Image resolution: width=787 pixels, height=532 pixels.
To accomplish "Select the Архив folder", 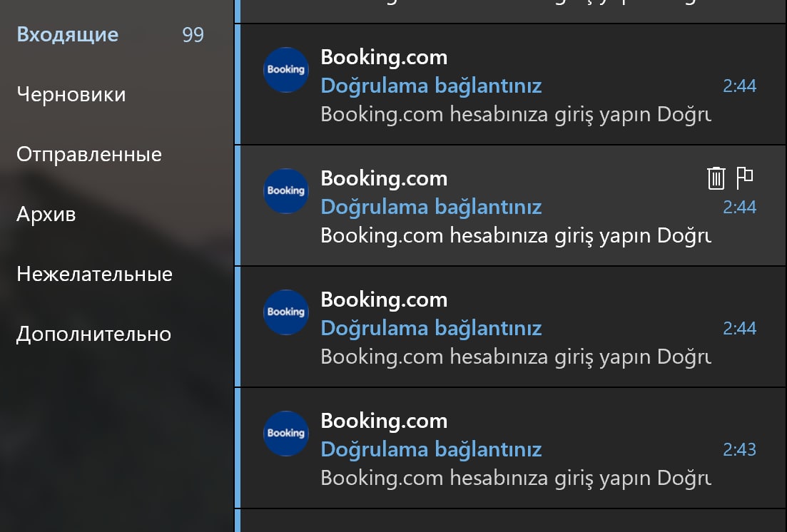I will click(x=46, y=215).
